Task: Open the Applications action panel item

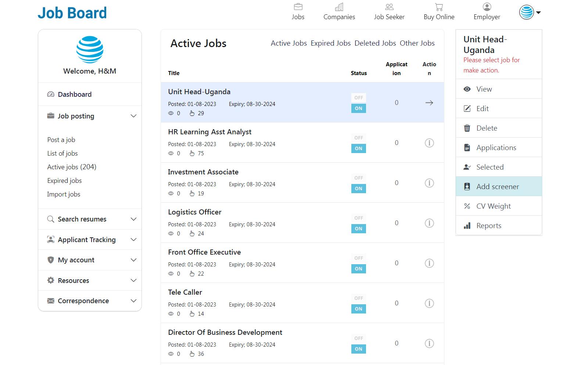Action: click(x=496, y=147)
